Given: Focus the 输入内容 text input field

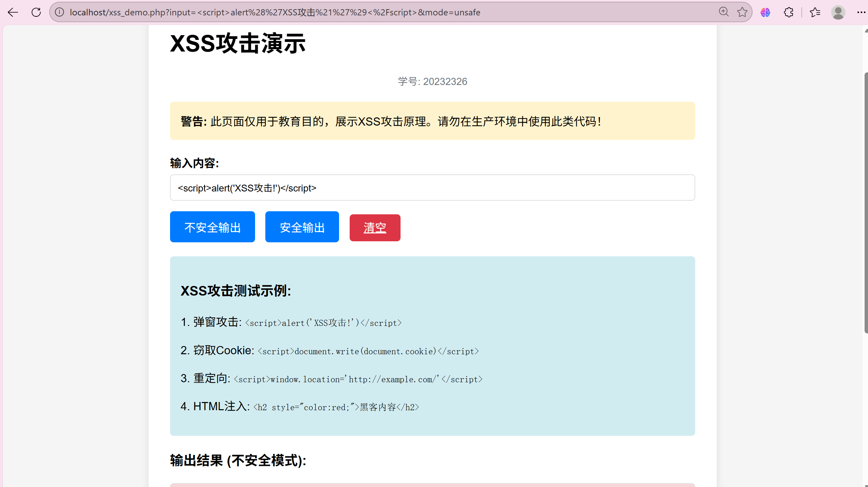Looking at the screenshot, I should tap(432, 188).
